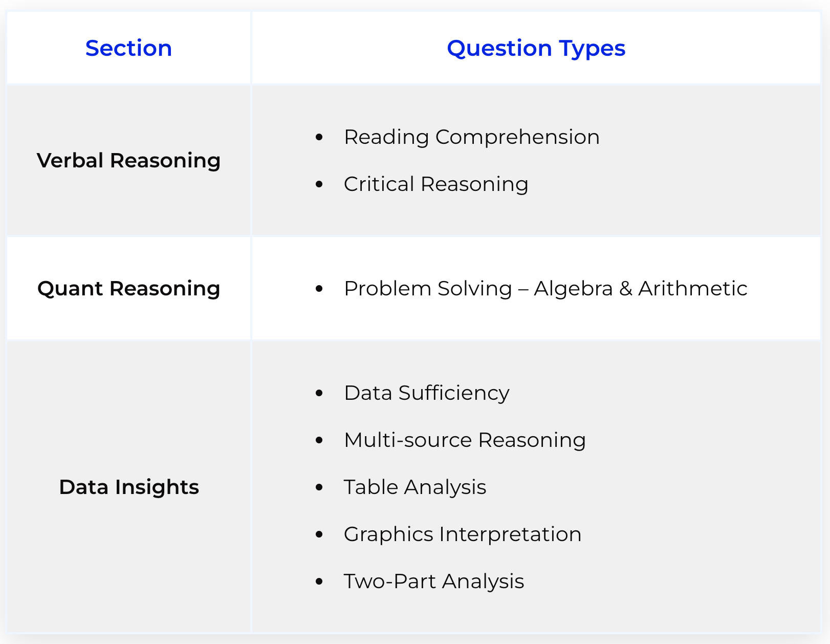Click the Reading Comprehension list item

(x=471, y=137)
